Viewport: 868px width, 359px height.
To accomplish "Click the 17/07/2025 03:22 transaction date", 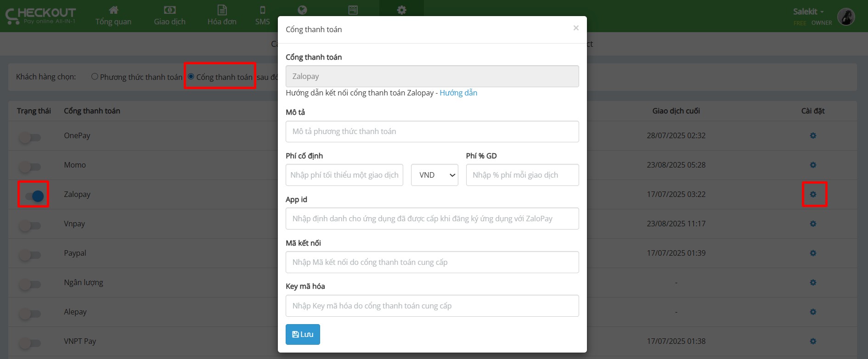I will point(676,194).
